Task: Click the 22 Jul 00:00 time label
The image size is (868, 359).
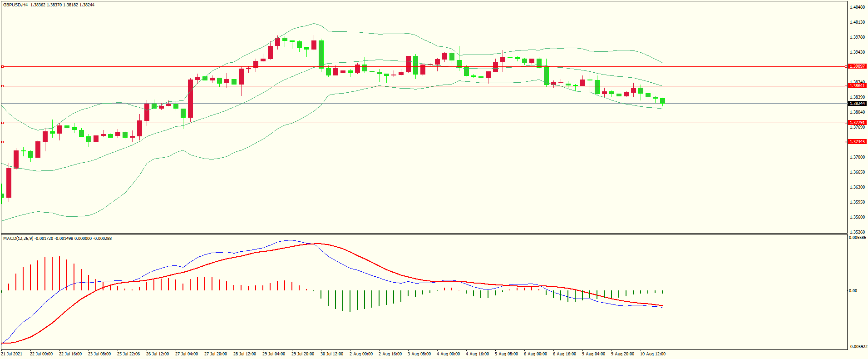Action: coord(41,354)
